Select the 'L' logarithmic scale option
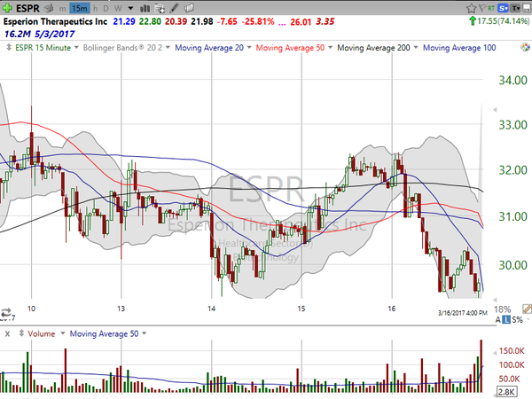The height and width of the screenshot is (399, 532). pyautogui.click(x=506, y=319)
